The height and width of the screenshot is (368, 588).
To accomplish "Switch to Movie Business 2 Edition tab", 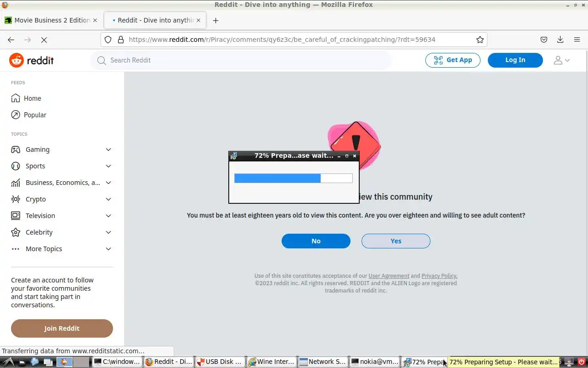I will point(51,20).
